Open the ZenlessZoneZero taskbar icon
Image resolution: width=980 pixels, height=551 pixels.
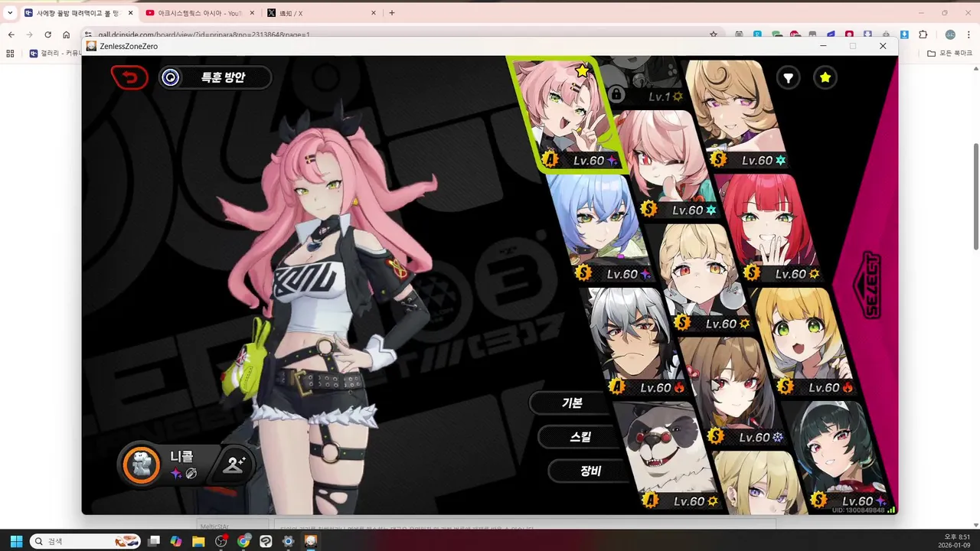point(311,541)
